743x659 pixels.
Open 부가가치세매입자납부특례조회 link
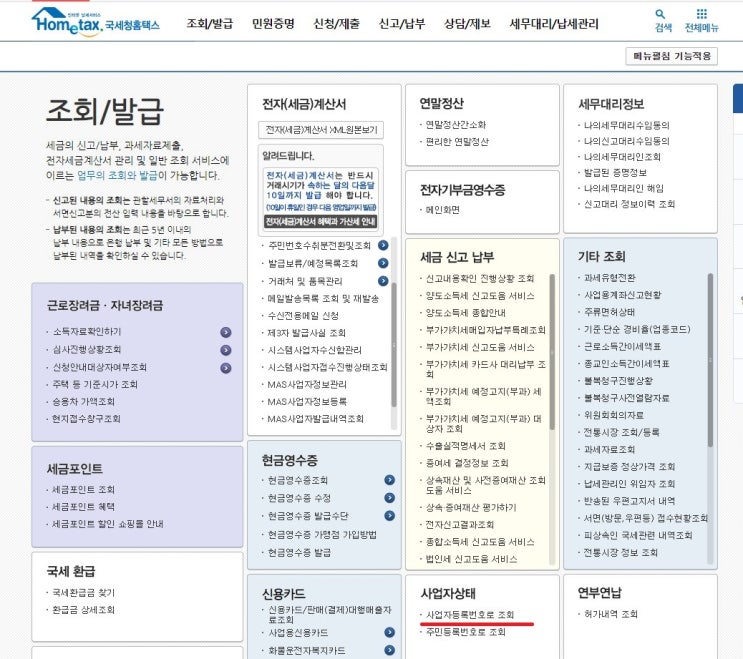pos(486,330)
